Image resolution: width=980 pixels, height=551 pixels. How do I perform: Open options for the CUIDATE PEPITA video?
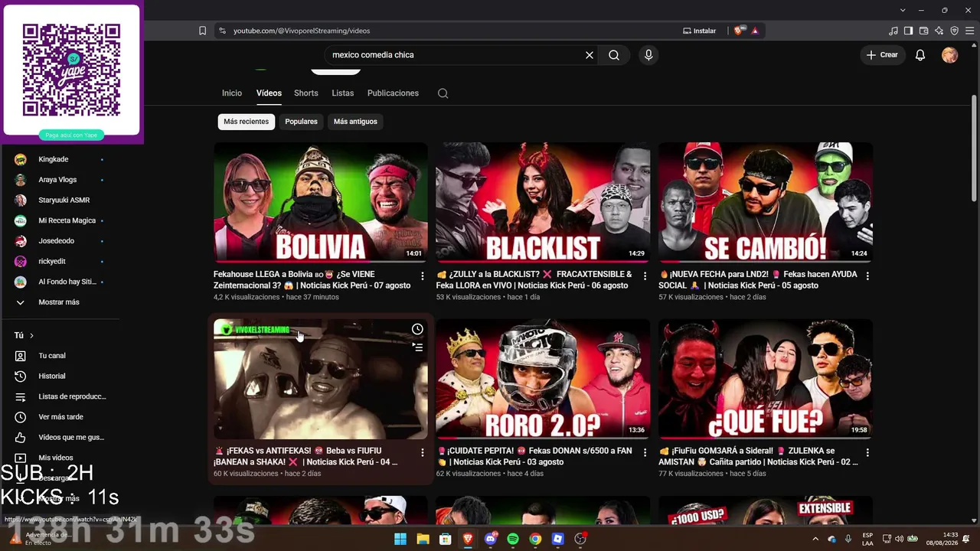click(645, 452)
